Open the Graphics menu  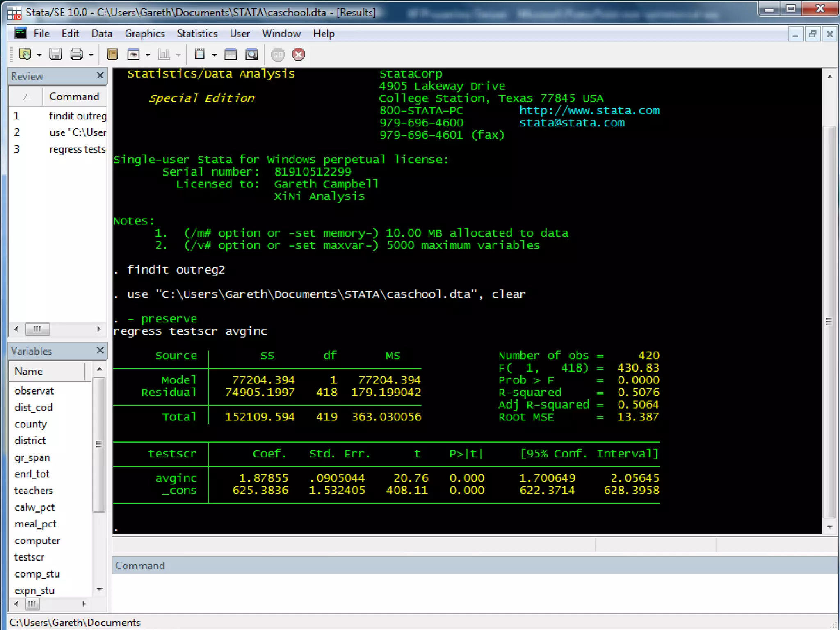[144, 34]
